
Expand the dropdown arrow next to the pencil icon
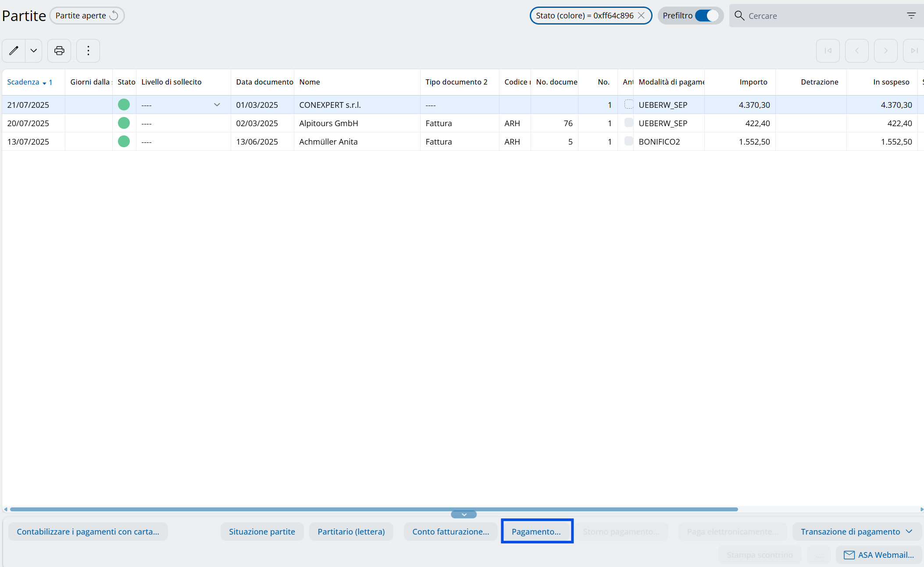click(33, 51)
